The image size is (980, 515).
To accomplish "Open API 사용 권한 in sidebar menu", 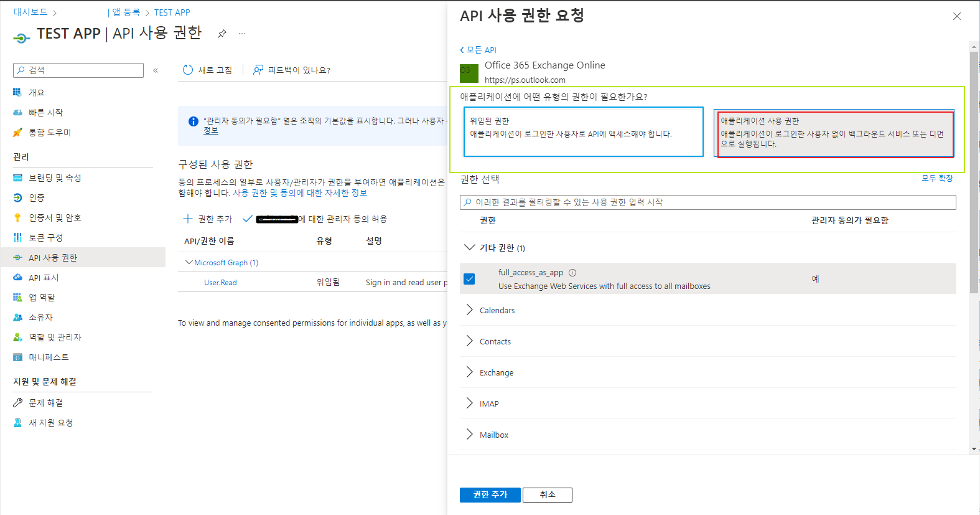I will pyautogui.click(x=83, y=257).
